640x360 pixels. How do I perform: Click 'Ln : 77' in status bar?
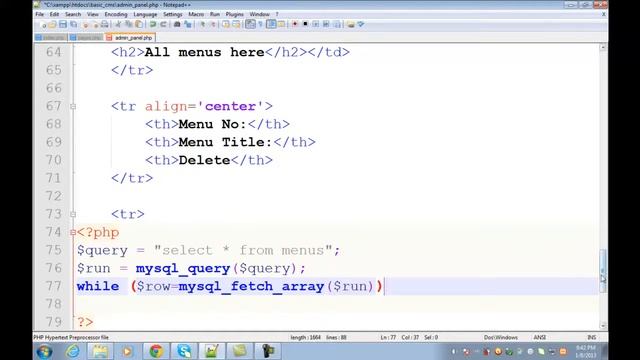point(388,338)
